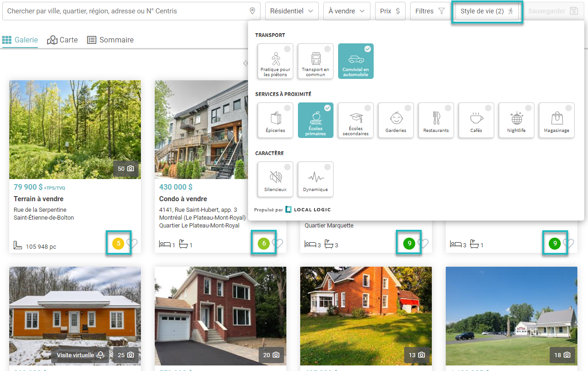Click the Local Logic logo link
The image size is (588, 371).
pyautogui.click(x=308, y=209)
